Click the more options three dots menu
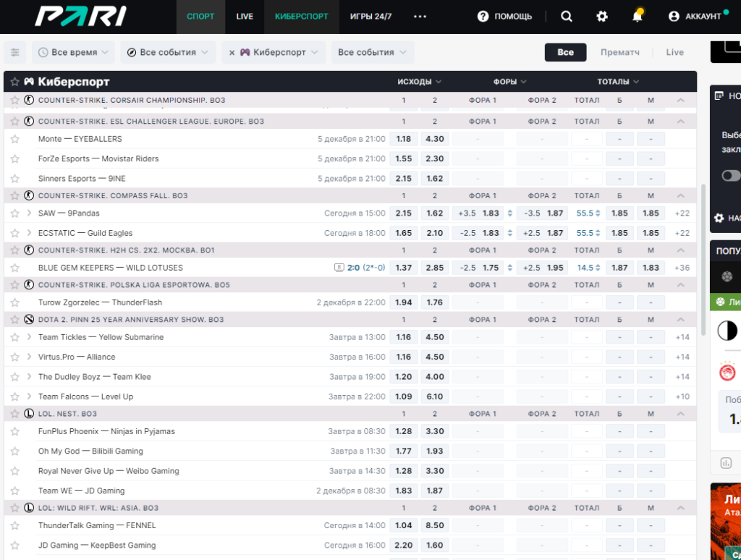The image size is (741, 560). tap(420, 17)
